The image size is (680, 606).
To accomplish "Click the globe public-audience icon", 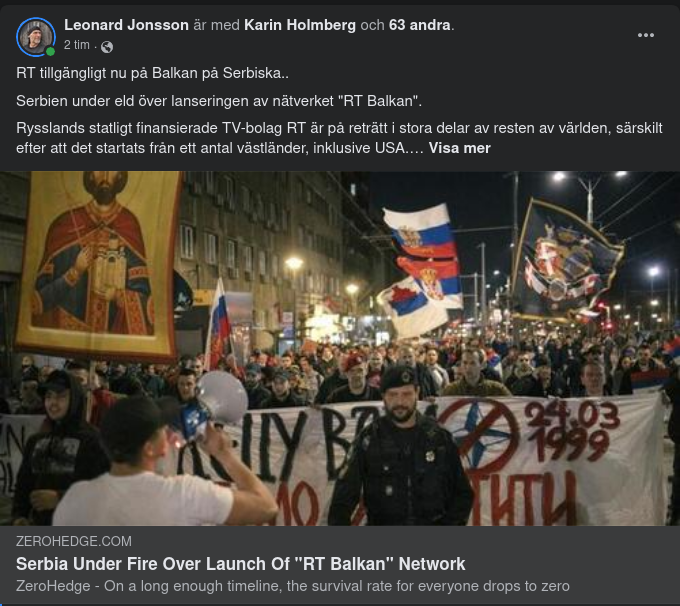I will coord(107,46).
